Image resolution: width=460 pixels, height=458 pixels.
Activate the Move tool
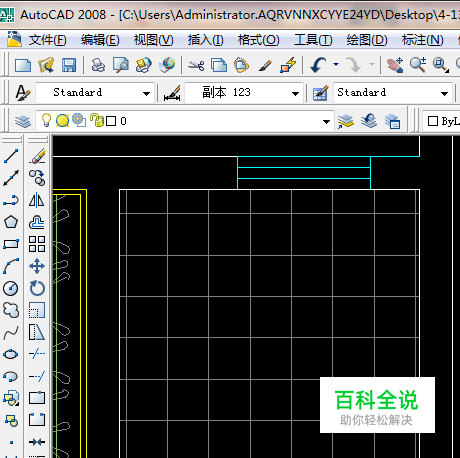pyautogui.click(x=37, y=266)
